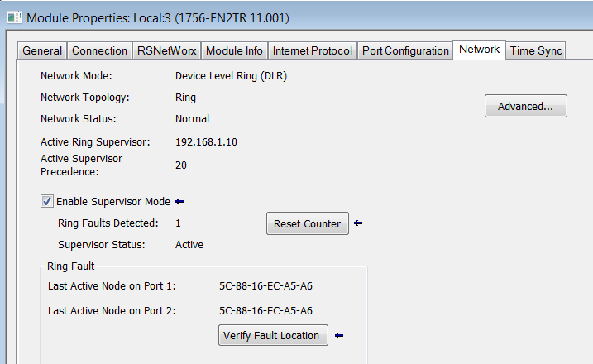This screenshot has width=593, height=364.
Task: Click the Verify Fault Location button
Action: 273,335
